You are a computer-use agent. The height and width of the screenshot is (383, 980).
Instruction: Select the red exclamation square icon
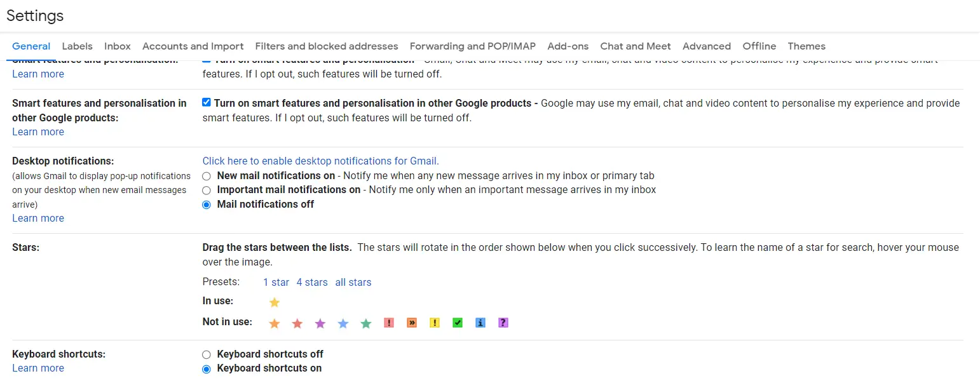click(388, 323)
